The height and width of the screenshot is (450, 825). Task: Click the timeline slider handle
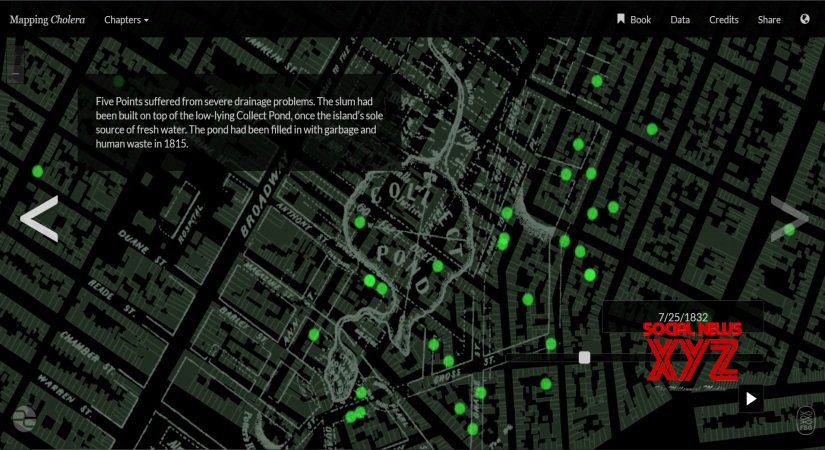[584, 357]
